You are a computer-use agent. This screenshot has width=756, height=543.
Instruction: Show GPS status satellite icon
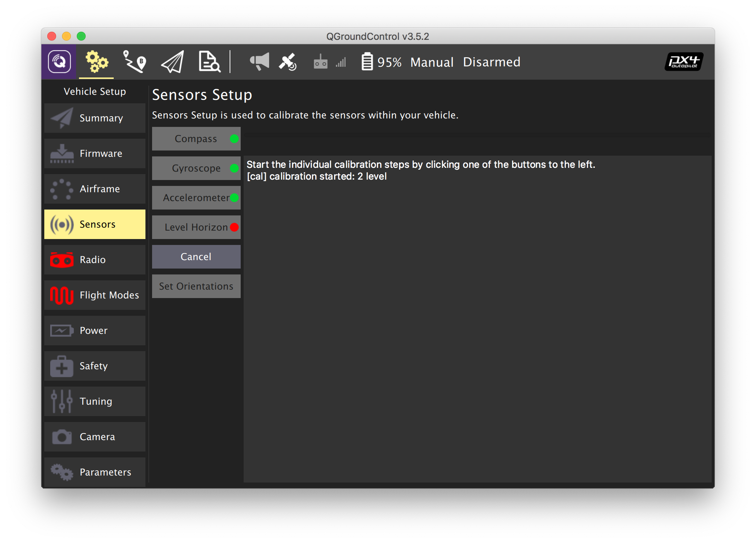pyautogui.click(x=288, y=62)
